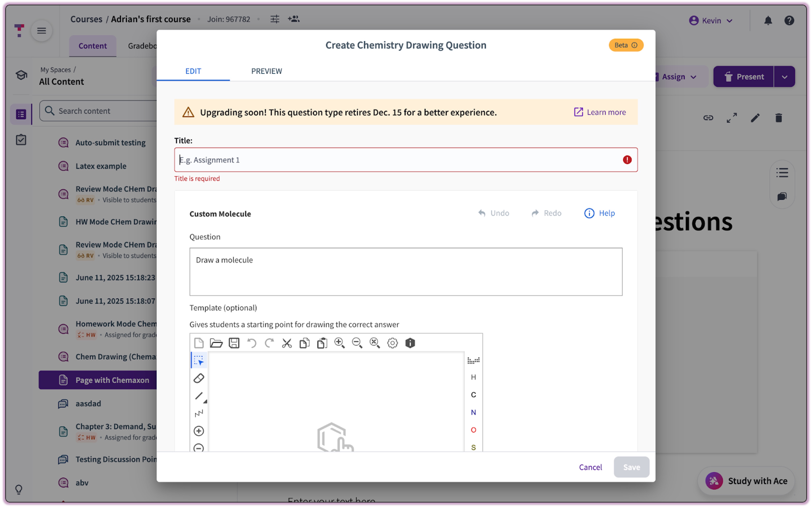Click the Help link in Custom Molecule
This screenshot has width=812, height=508.
599,213
